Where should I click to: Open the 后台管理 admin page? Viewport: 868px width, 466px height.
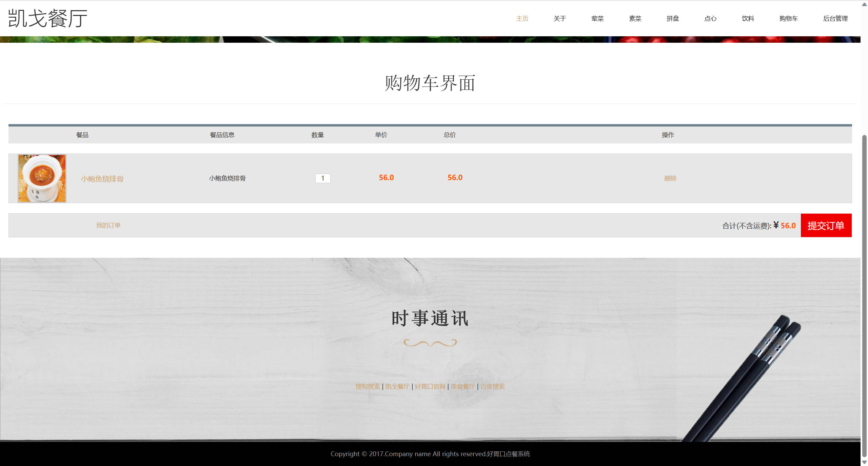(836, 19)
